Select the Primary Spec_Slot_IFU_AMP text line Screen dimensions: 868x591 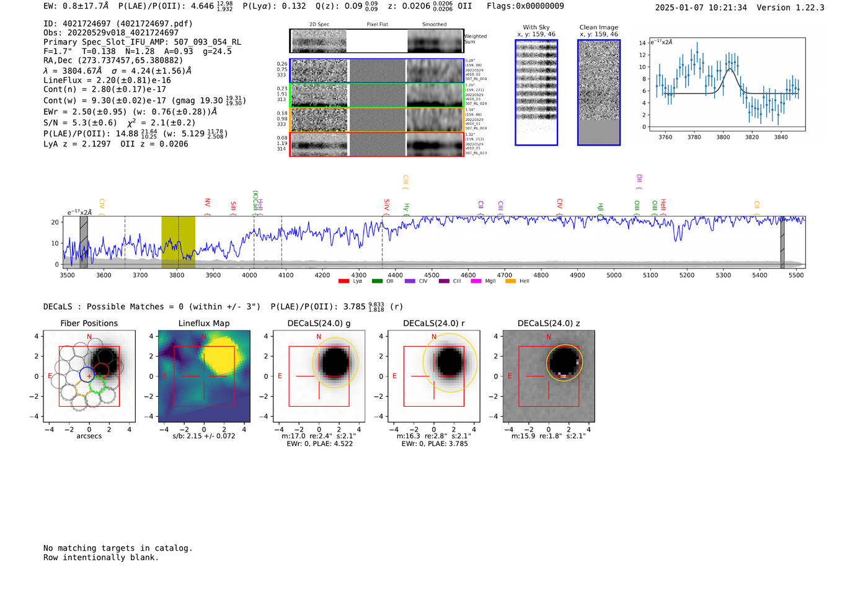143,42
